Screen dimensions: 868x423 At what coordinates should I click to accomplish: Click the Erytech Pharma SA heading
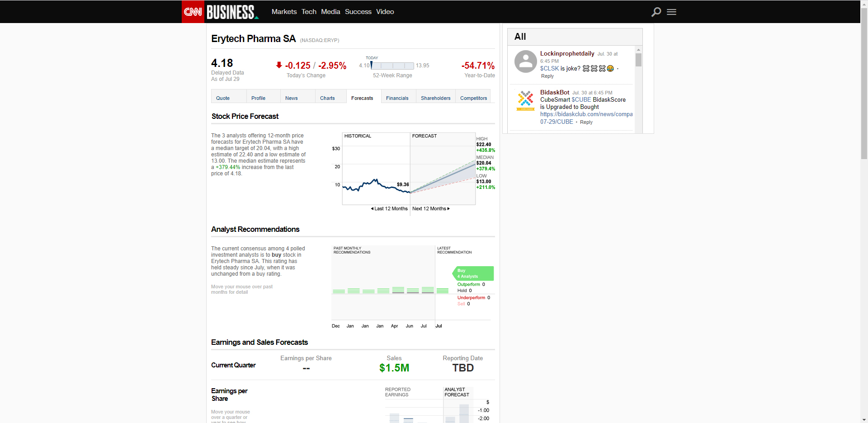point(253,39)
